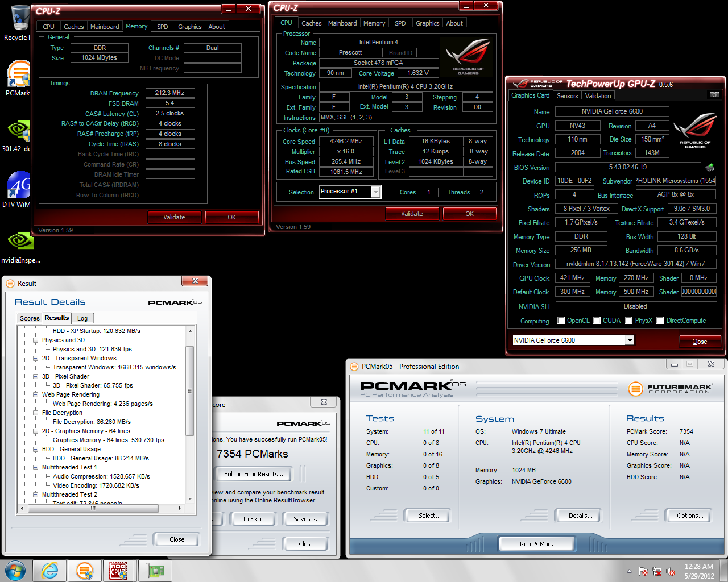The image size is (728, 582).
Task: Click the DRAM Frequency 212.3 MHz value
Action: pos(170,93)
